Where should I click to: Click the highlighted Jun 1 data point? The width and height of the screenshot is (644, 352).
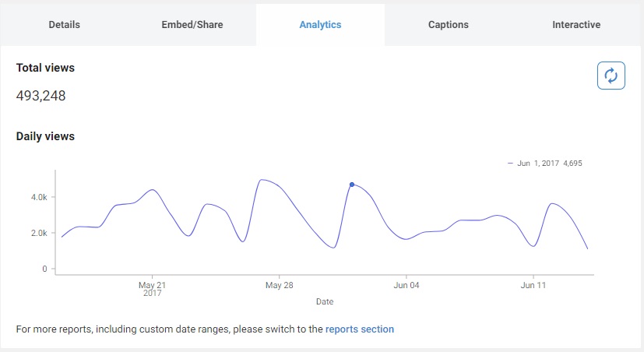click(352, 185)
